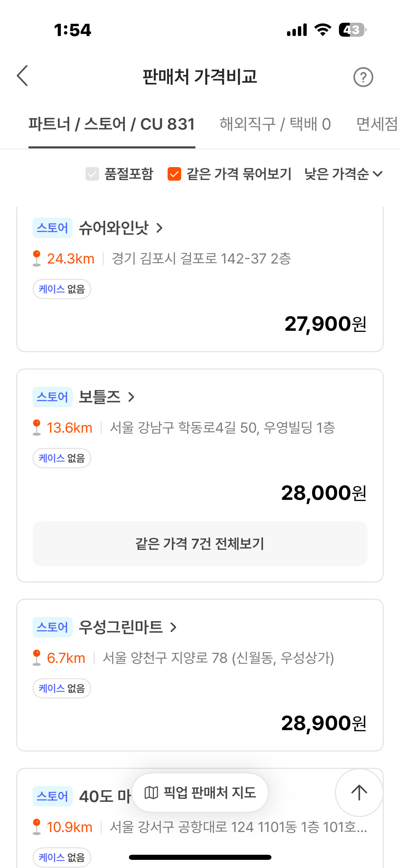Toggle the 품절포함 checkbox
Viewport: 400px width, 868px height.
tap(92, 174)
